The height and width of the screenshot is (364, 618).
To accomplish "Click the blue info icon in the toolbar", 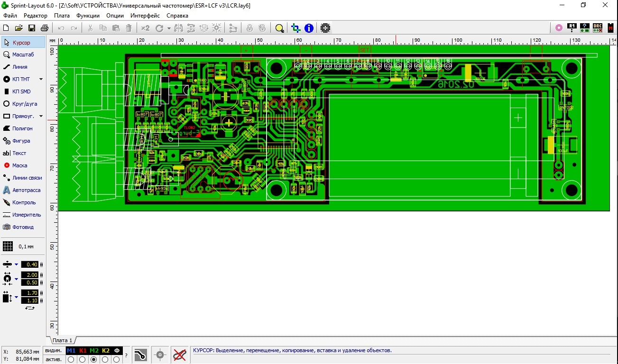I will pyautogui.click(x=309, y=28).
